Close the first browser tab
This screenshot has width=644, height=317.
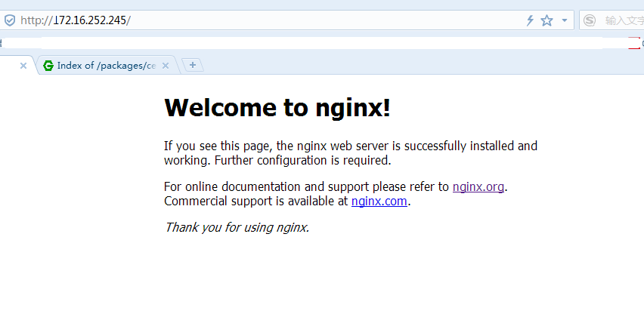click(23, 66)
